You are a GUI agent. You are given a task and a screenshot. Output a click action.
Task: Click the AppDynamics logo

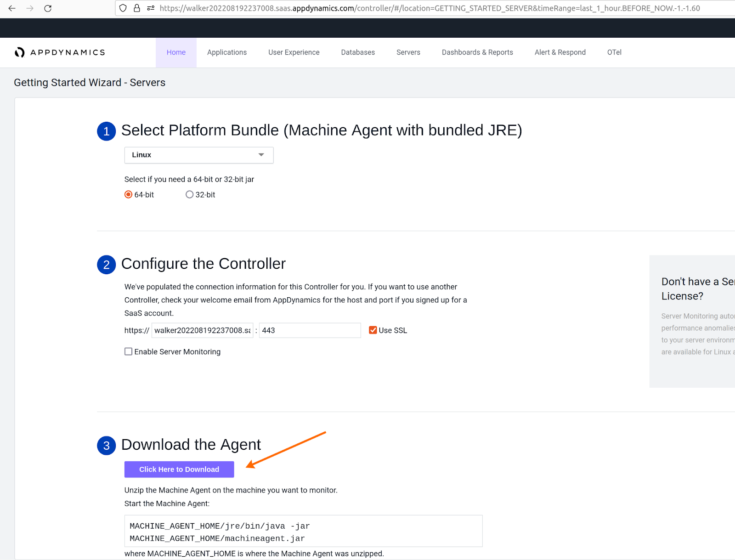(60, 52)
